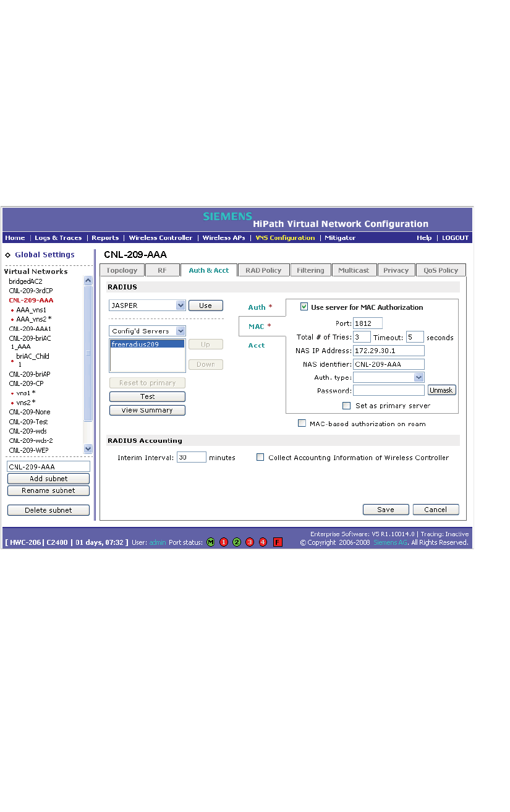Viewport: 510px width, 812px height.
Task: Enable Use server for MAC Authorization
Action: tap(304, 307)
